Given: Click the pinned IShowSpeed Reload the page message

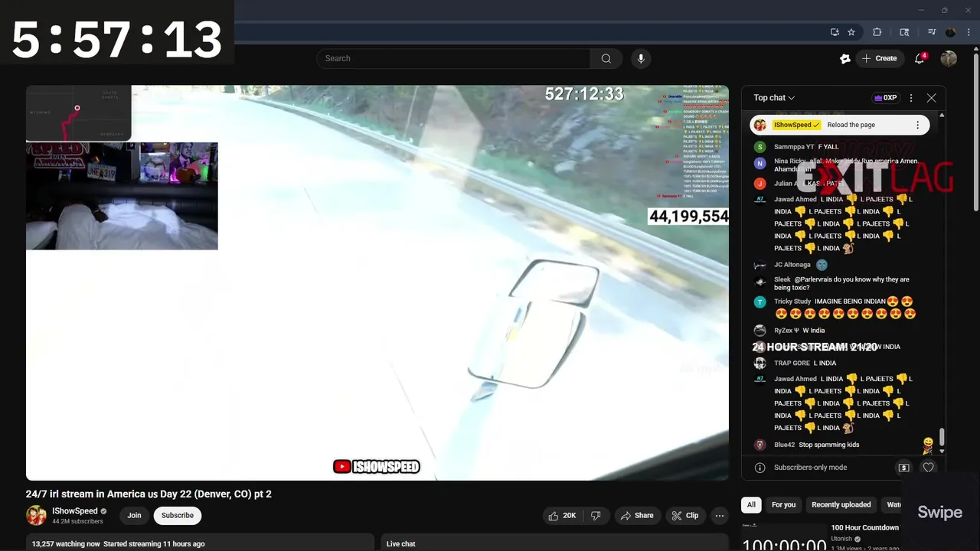Looking at the screenshot, I should click(839, 125).
